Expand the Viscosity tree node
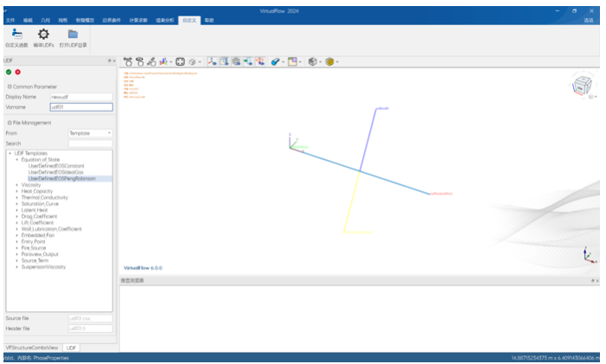606x364 pixels. tap(17, 185)
